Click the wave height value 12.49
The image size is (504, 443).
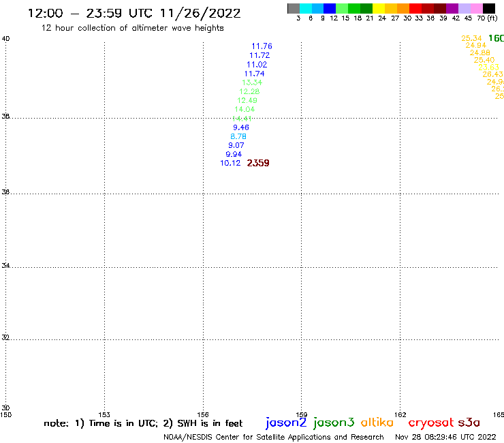pos(247,100)
